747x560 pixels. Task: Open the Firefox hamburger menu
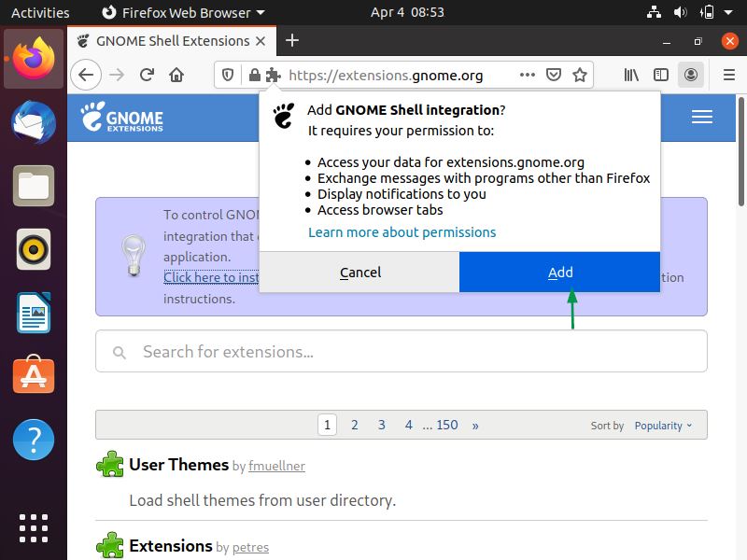729,75
